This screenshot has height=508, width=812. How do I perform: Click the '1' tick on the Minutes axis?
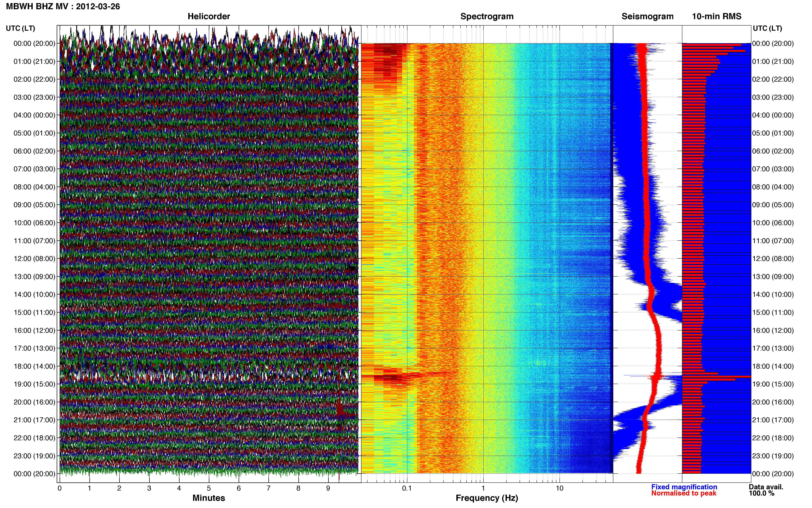[89, 488]
